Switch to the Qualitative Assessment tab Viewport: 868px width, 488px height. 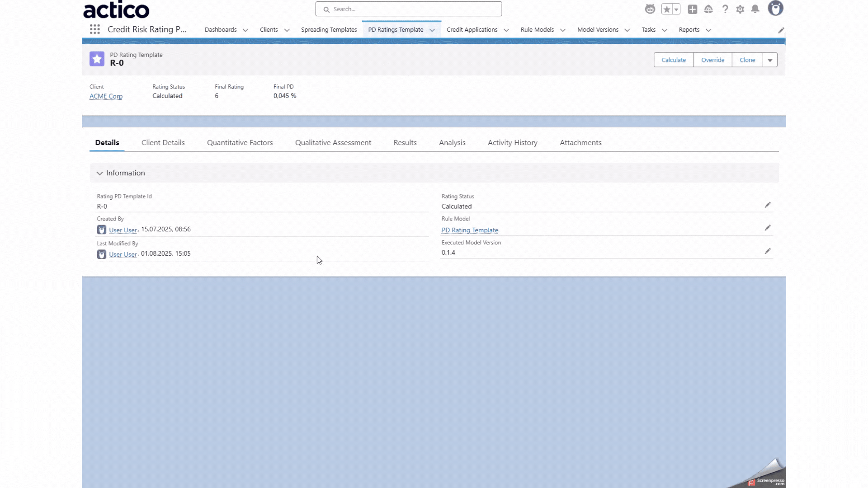pos(333,142)
